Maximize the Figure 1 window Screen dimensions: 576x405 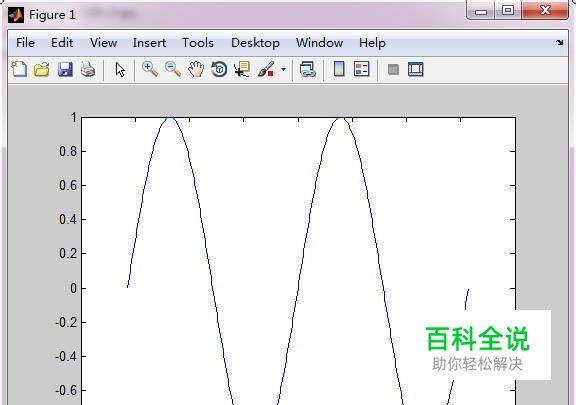click(x=508, y=10)
